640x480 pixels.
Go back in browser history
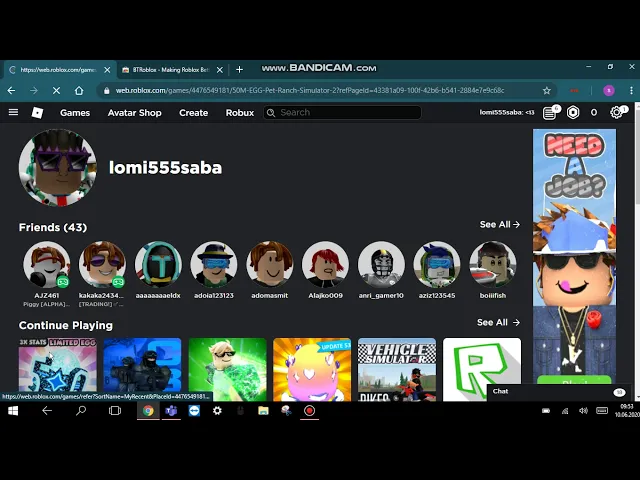[x=11, y=90]
